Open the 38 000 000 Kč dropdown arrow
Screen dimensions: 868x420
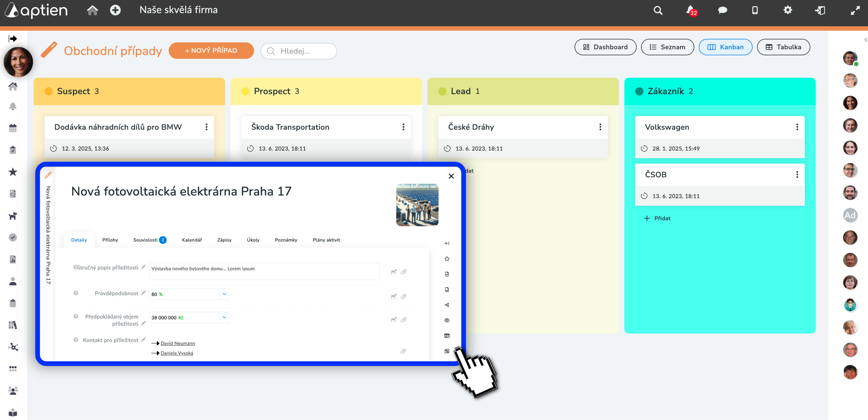(x=224, y=317)
